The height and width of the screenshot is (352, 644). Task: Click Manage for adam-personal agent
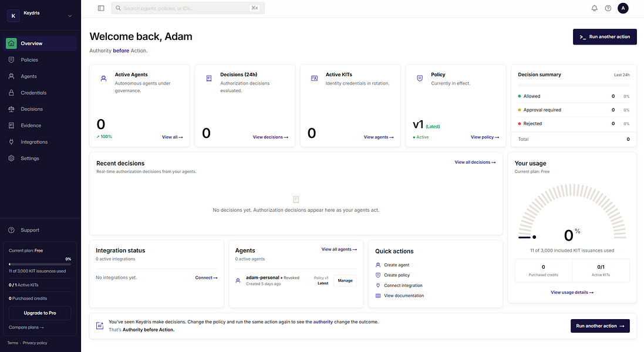[x=345, y=280]
